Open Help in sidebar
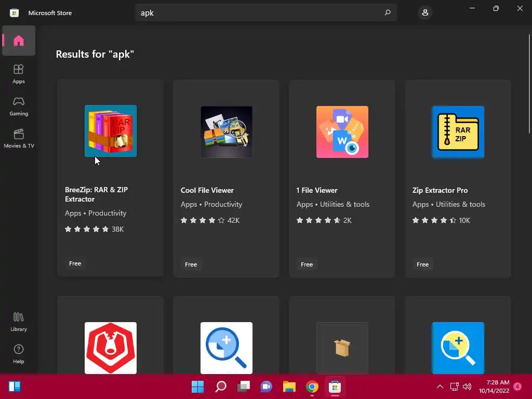This screenshot has height=399, width=532. [19, 354]
